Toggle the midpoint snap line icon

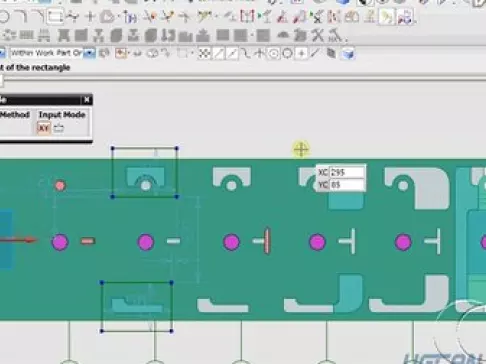click(233, 53)
